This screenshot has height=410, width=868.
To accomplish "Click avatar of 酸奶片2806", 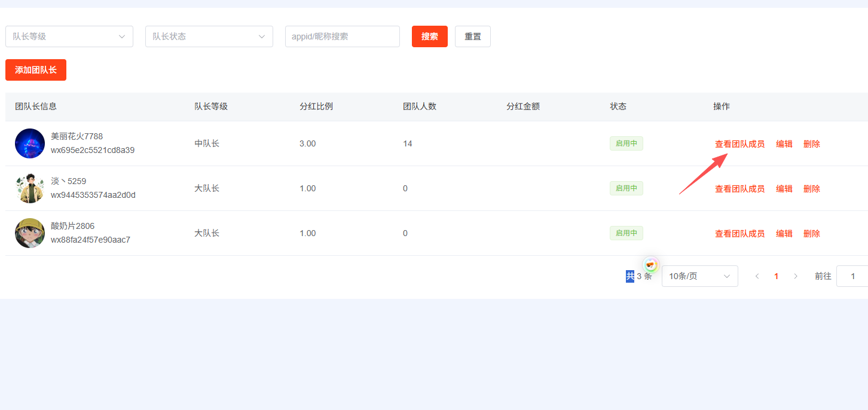I will click(x=30, y=233).
